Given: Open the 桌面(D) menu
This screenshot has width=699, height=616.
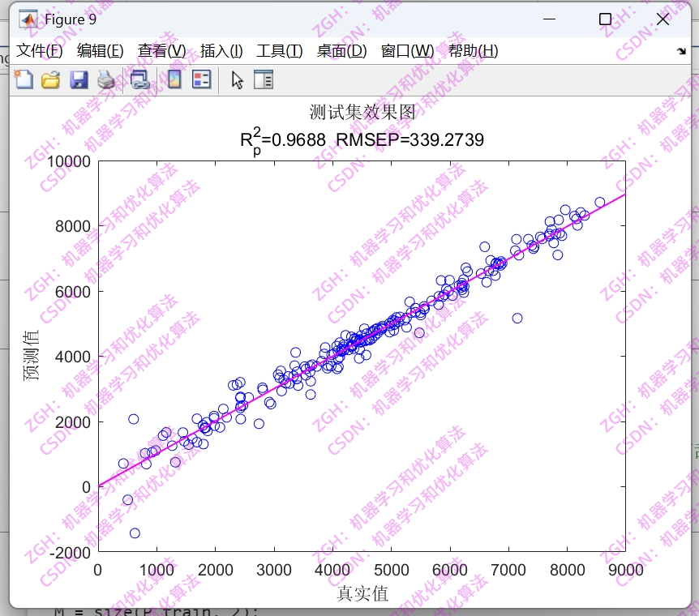Looking at the screenshot, I should pyautogui.click(x=341, y=51).
